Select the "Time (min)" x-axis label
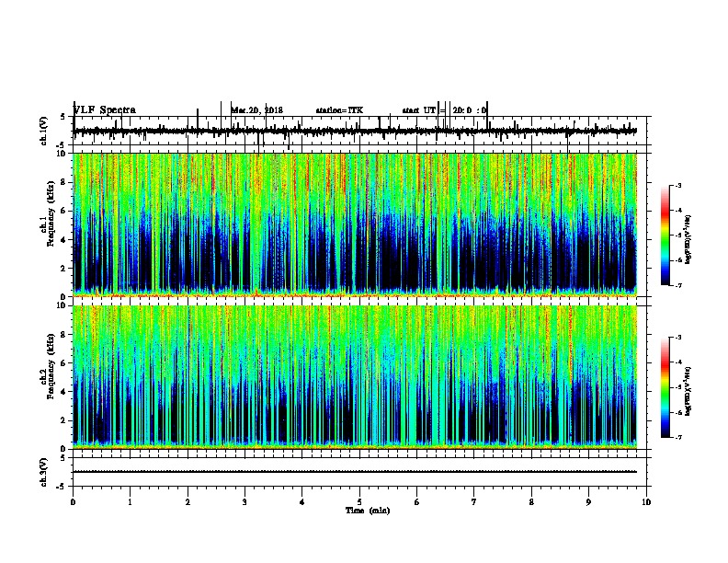The width and height of the screenshot is (728, 563). [368, 511]
